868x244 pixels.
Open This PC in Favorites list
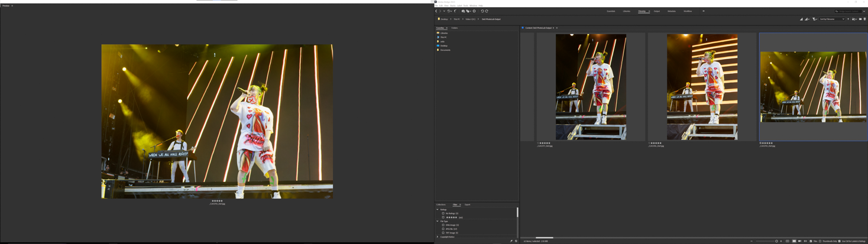(443, 37)
